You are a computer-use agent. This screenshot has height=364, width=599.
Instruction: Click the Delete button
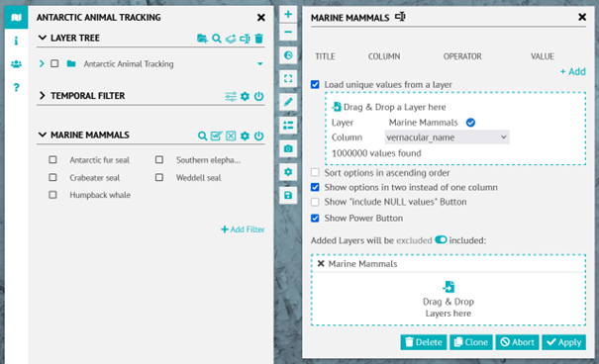tap(424, 342)
